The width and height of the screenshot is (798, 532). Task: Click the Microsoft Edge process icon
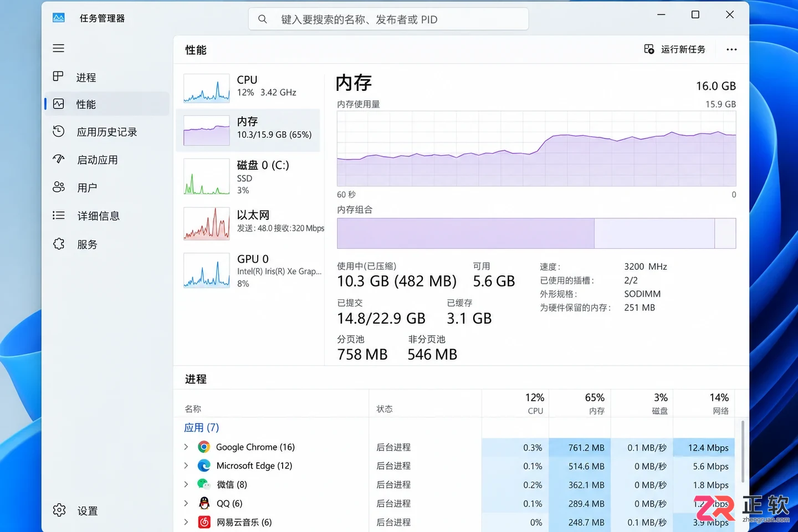click(x=204, y=465)
